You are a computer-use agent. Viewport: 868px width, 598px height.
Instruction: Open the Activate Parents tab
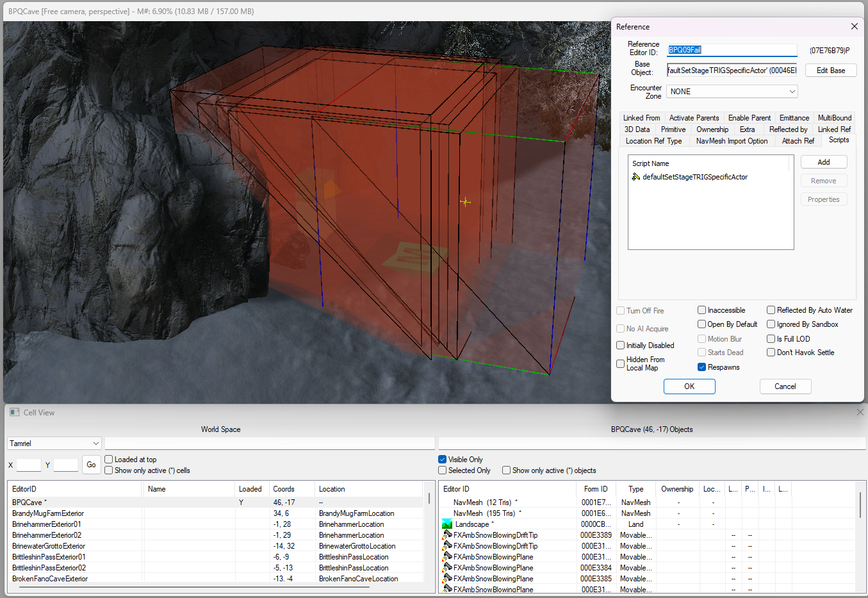[694, 118]
